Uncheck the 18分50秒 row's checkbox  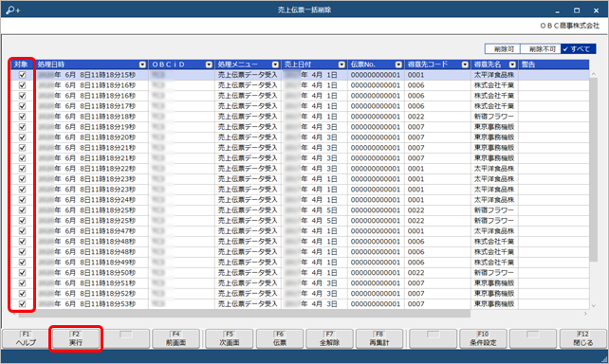click(x=22, y=273)
